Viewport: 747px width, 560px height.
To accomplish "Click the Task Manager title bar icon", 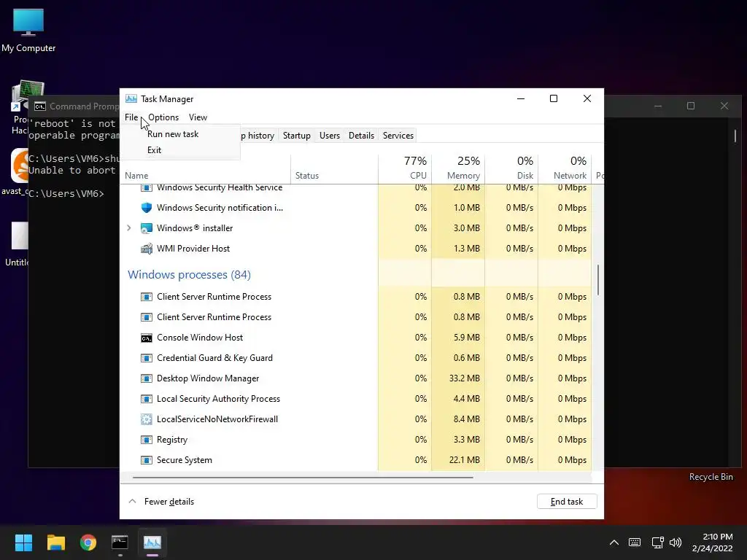I will (x=131, y=98).
